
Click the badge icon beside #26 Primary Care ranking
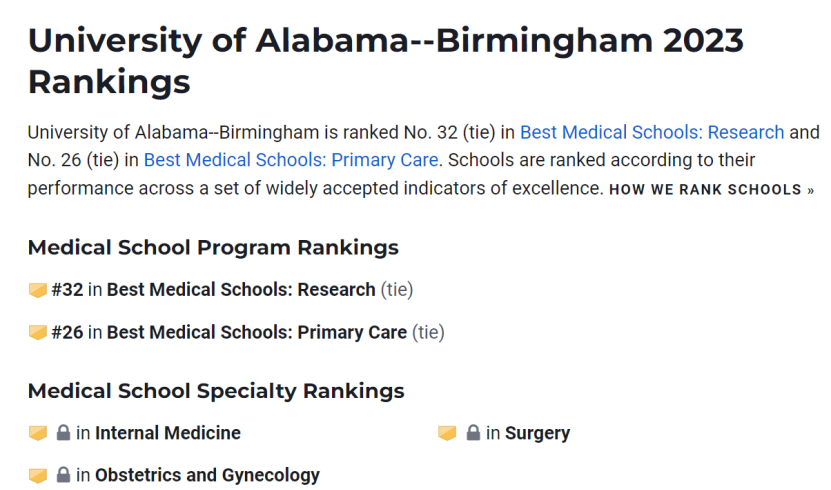38,333
